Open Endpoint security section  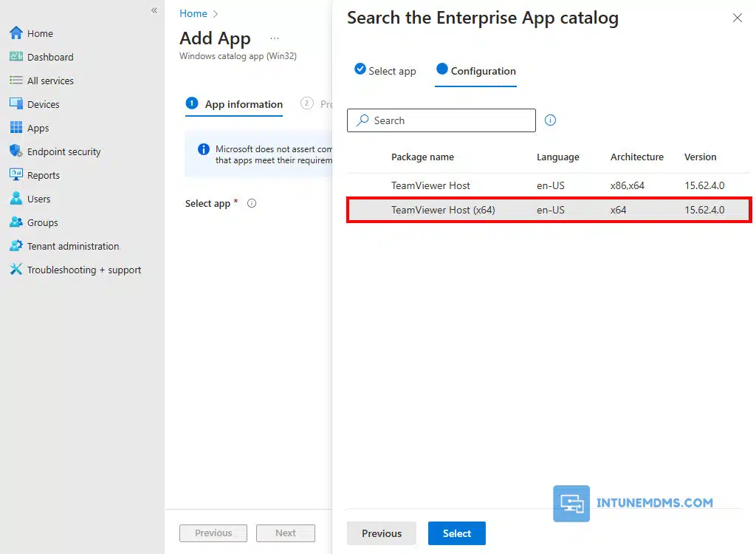(63, 151)
